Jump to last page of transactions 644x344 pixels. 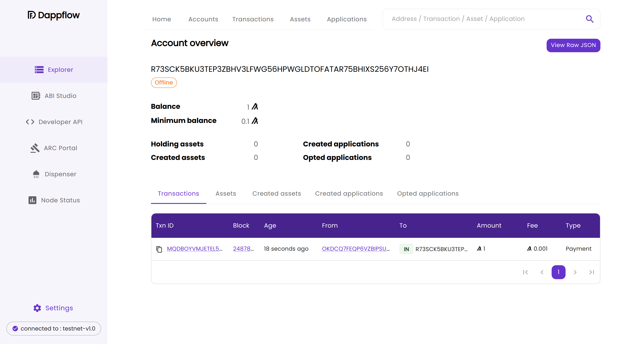click(x=591, y=272)
